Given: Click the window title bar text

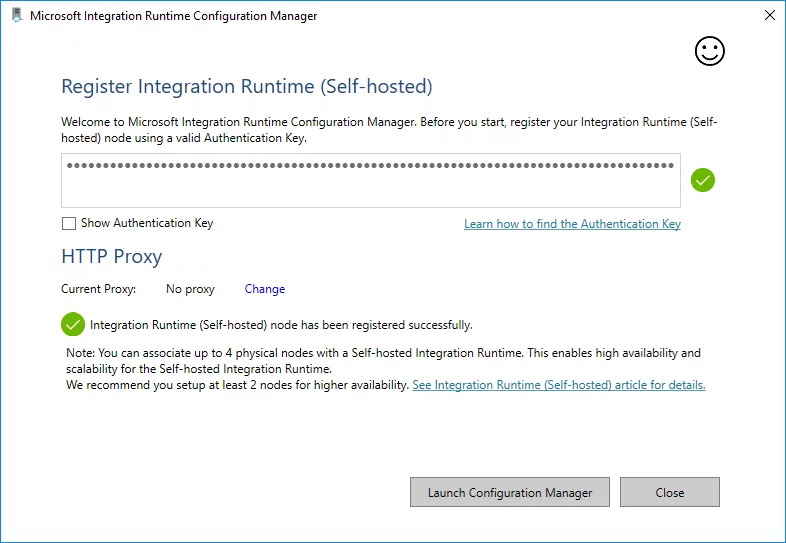Looking at the screenshot, I should [x=174, y=17].
